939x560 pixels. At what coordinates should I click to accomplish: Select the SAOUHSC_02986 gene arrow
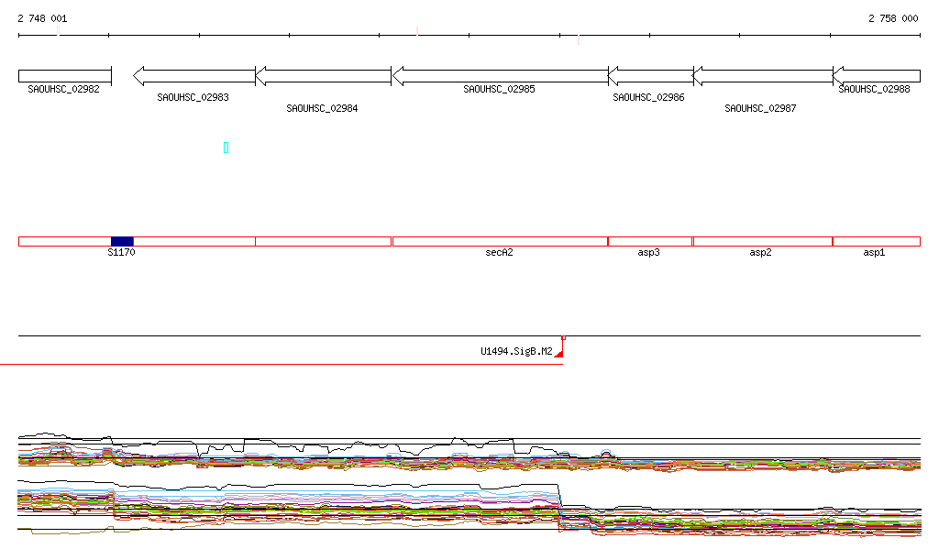650,76
